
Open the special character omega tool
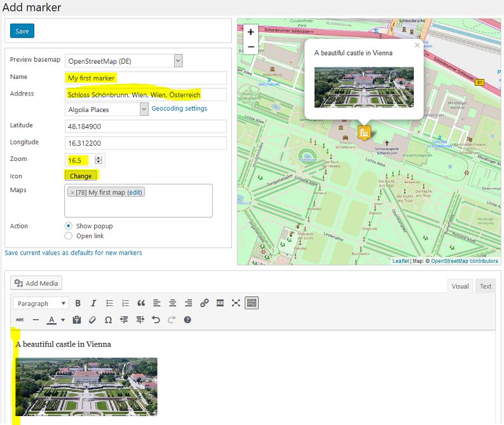coord(108,320)
